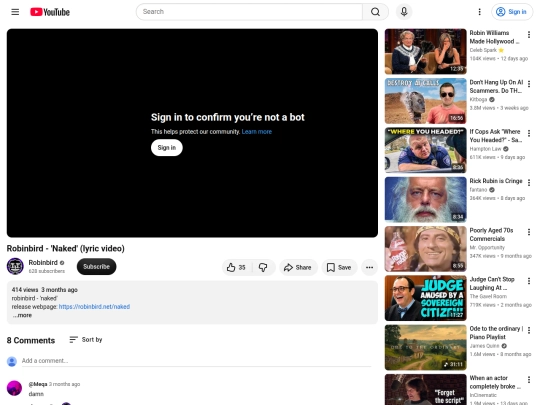Viewport: 540px width, 405px height.
Task: Subscribe to the Robinbird channel
Action: click(96, 267)
